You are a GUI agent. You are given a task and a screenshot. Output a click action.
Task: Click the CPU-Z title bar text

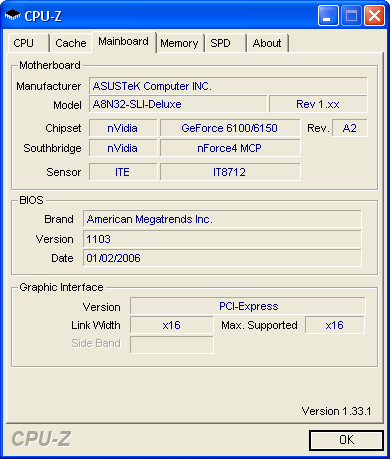tap(43, 16)
